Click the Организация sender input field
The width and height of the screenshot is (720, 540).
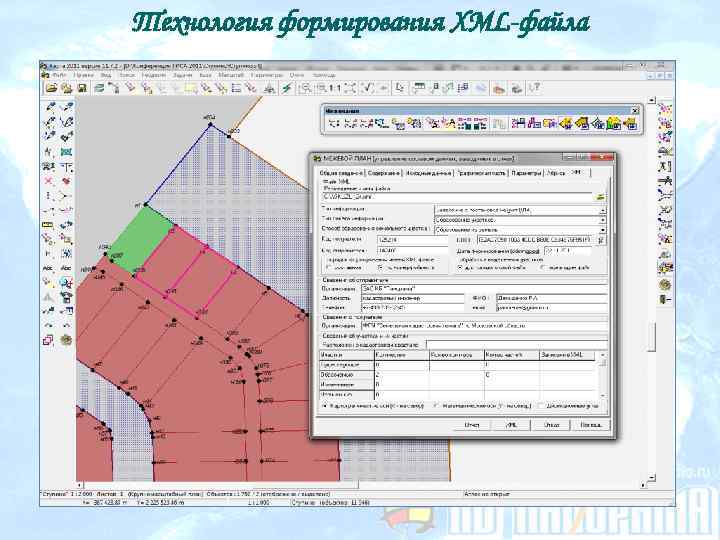click(484, 289)
